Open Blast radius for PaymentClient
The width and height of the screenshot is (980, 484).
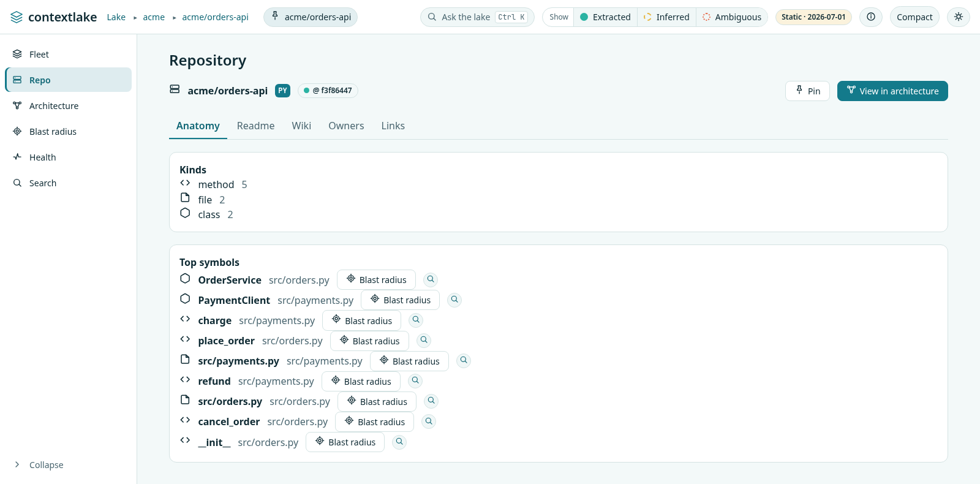(x=400, y=300)
